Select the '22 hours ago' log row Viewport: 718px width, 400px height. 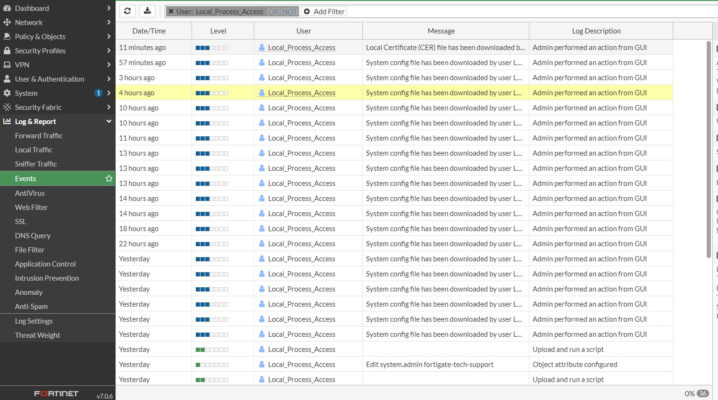coord(394,244)
